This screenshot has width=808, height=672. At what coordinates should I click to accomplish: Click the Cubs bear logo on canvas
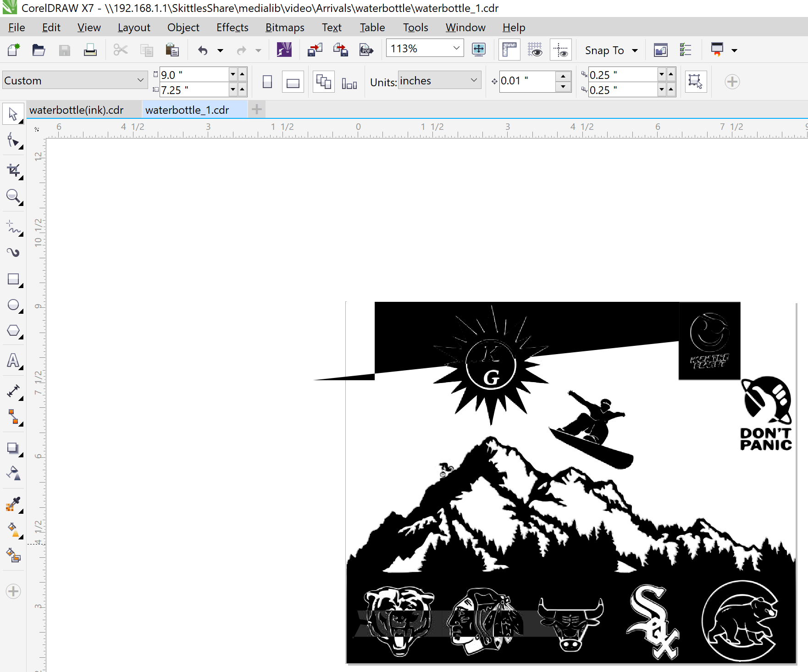[741, 621]
